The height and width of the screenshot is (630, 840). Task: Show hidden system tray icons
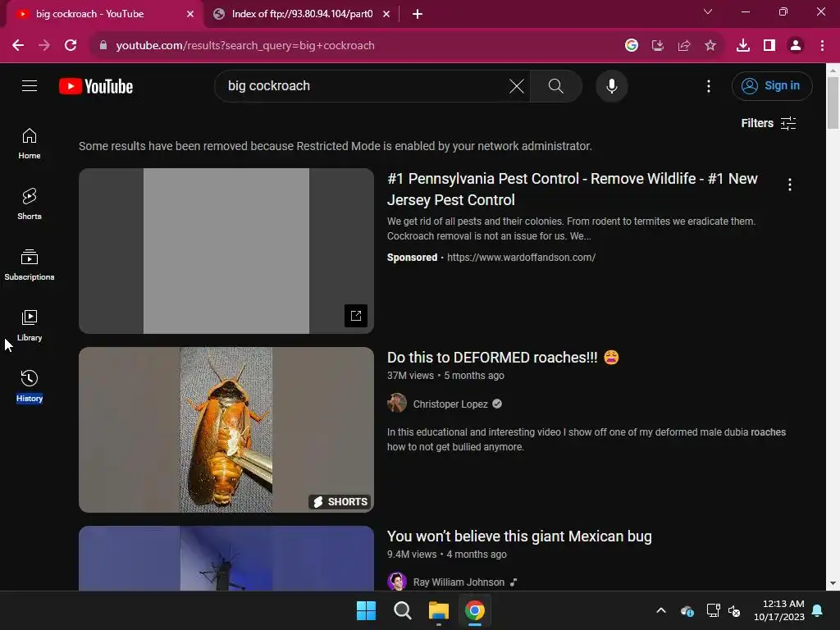[x=661, y=610]
